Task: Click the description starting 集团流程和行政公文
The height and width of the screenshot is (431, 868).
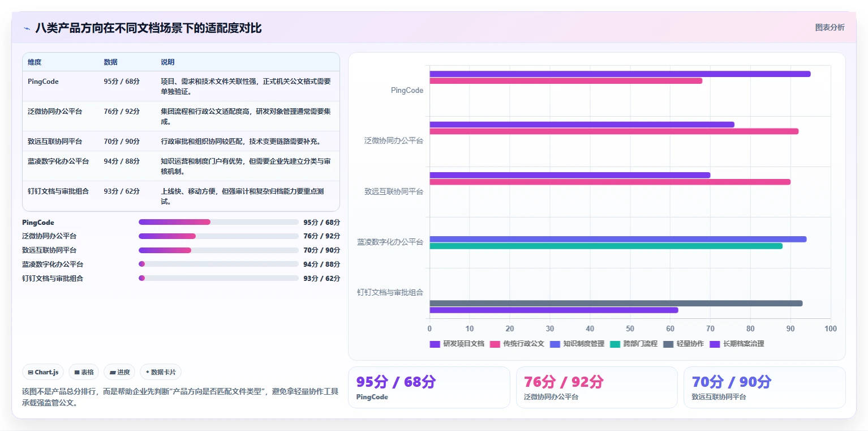Action: click(x=246, y=116)
